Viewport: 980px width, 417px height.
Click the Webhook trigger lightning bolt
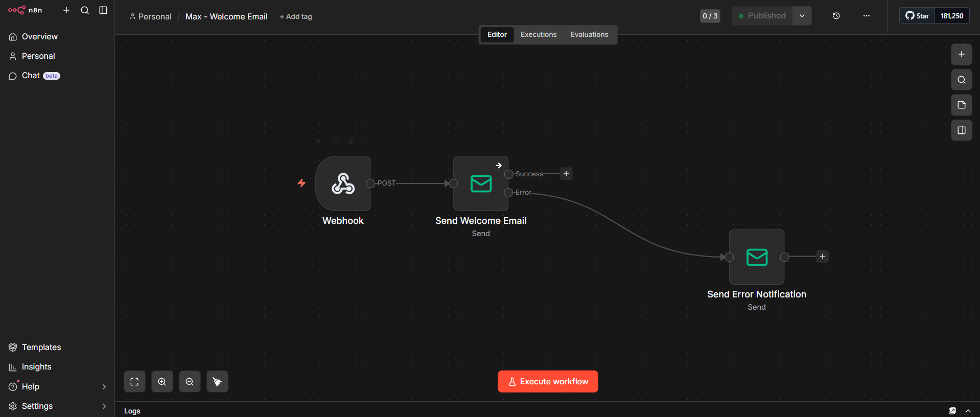(x=302, y=183)
